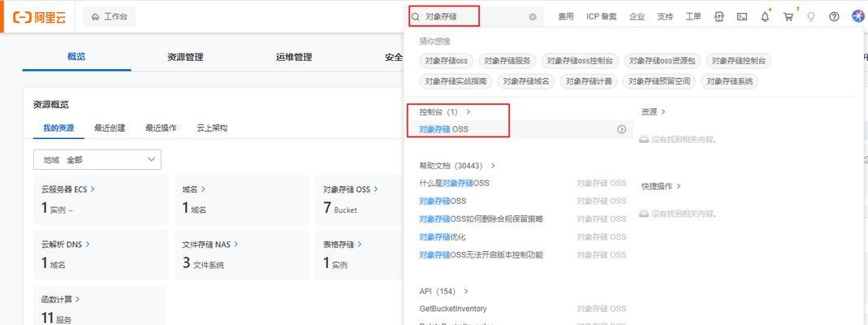The image size is (868, 325).
Task: Open the notifications bell icon
Action: tap(765, 16)
